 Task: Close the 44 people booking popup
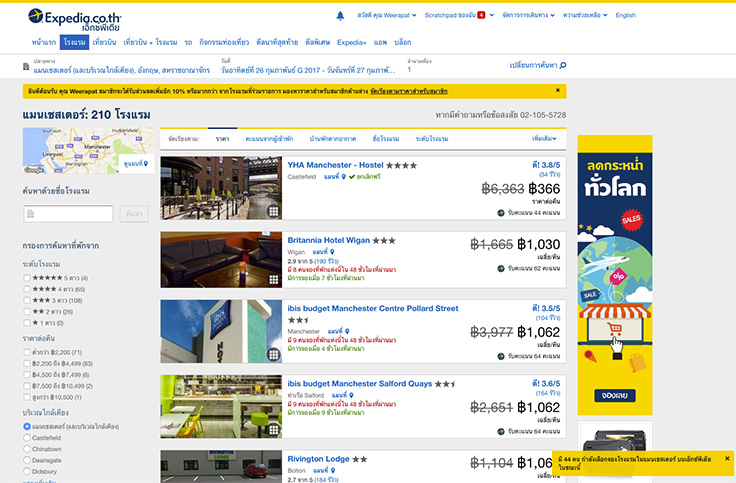(727, 458)
